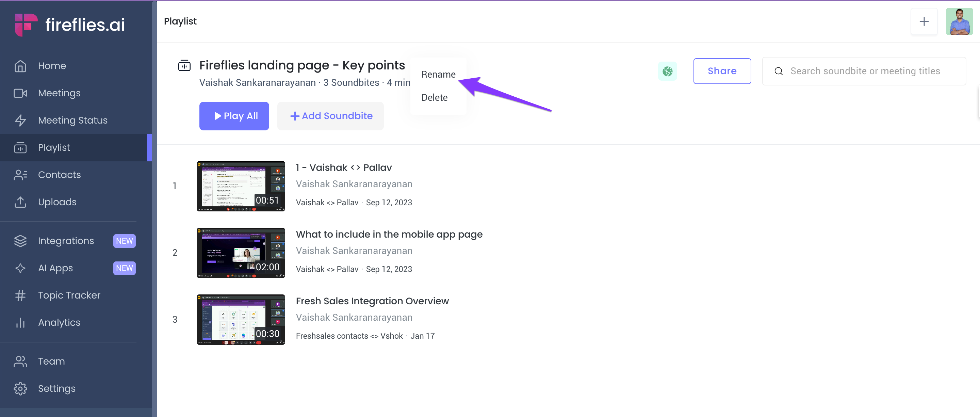Click the Uploads arrow icon

20,202
